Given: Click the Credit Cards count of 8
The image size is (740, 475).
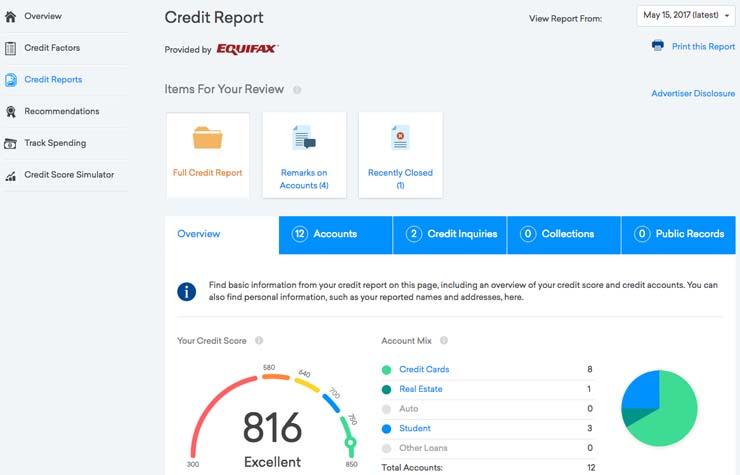Looking at the screenshot, I should [589, 369].
